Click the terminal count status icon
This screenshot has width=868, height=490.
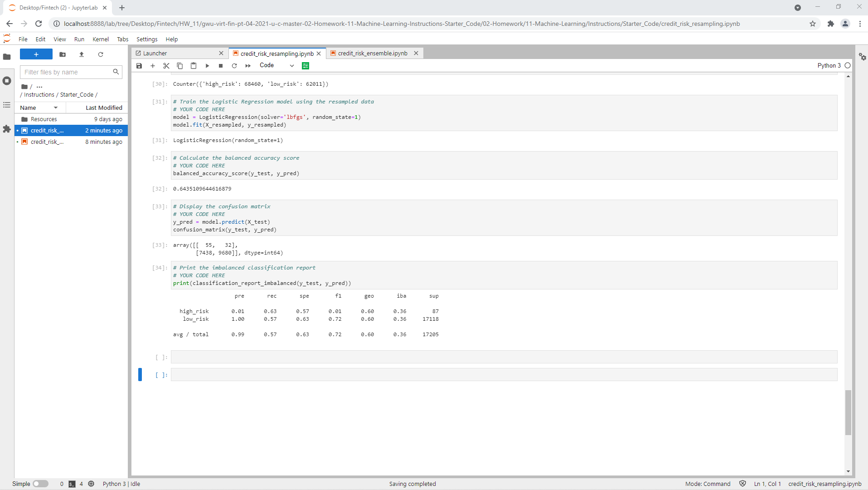click(x=72, y=484)
